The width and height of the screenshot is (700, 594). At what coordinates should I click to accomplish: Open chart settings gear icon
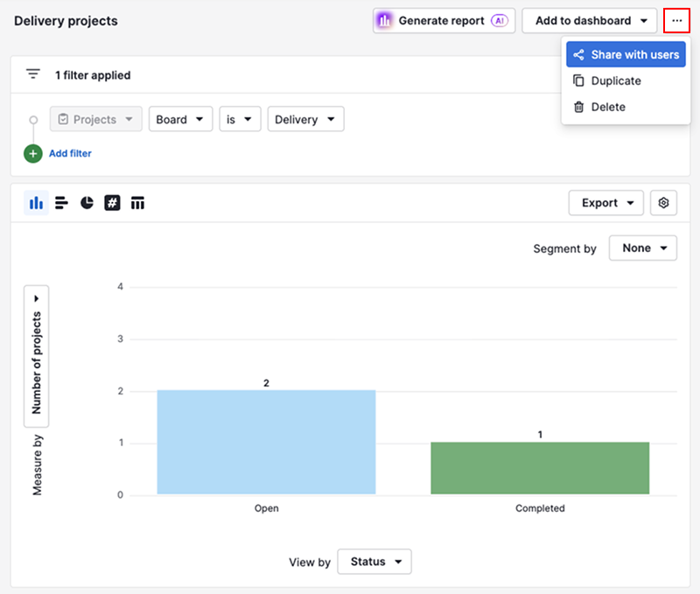[663, 203]
